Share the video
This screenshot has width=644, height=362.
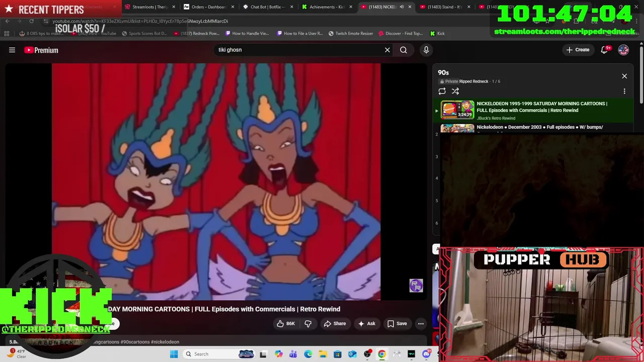click(x=335, y=324)
